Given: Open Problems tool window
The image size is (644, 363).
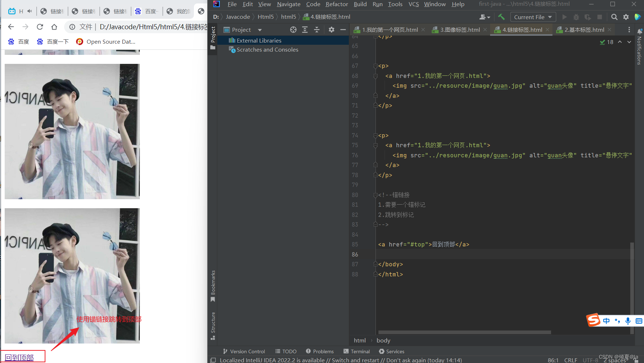Looking at the screenshot, I should pyautogui.click(x=320, y=351).
